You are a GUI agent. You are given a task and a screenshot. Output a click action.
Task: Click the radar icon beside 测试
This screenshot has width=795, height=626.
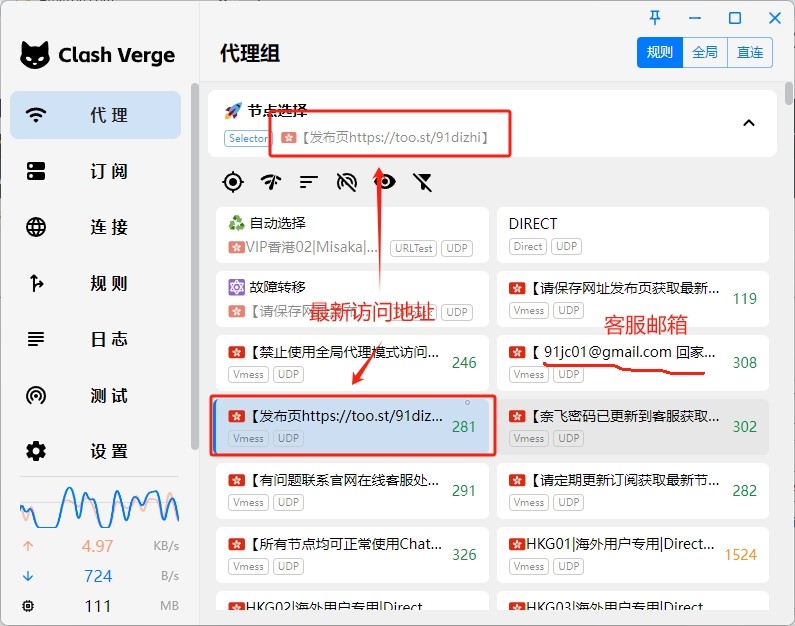click(x=36, y=395)
